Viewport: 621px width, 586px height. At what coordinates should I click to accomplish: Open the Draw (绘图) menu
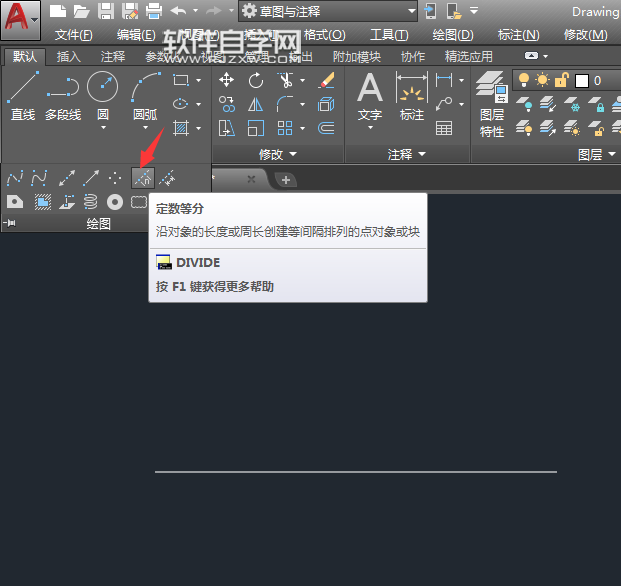pyautogui.click(x=453, y=35)
